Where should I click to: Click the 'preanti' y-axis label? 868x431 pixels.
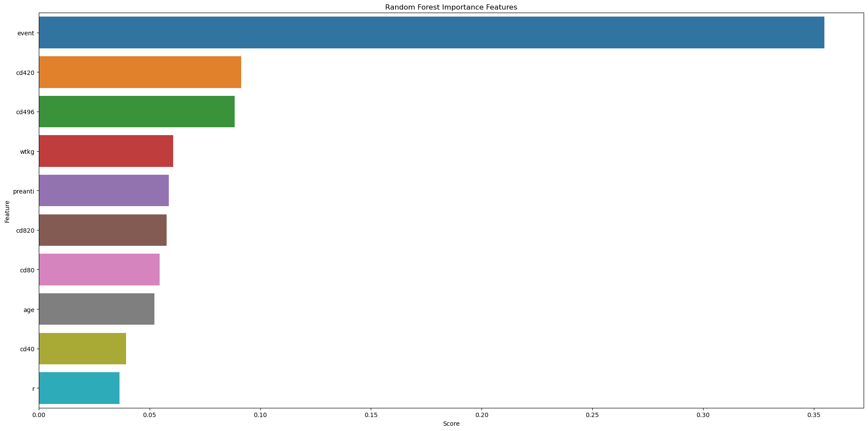[24, 191]
